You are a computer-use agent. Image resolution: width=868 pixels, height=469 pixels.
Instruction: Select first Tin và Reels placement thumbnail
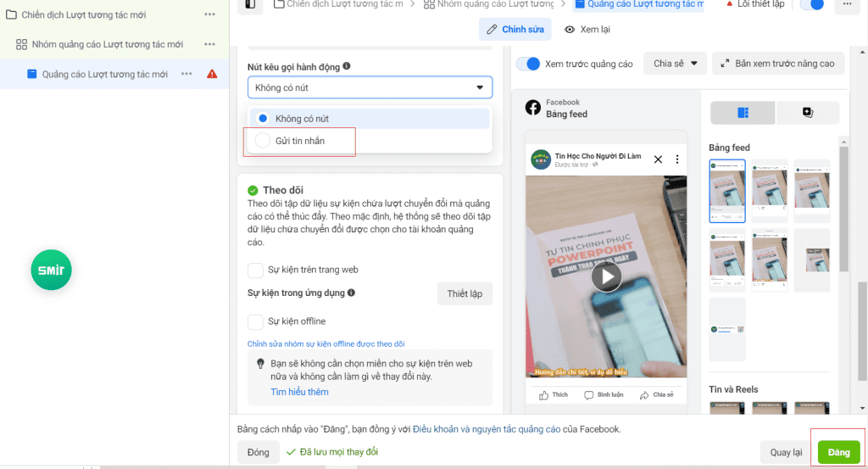coord(727,408)
